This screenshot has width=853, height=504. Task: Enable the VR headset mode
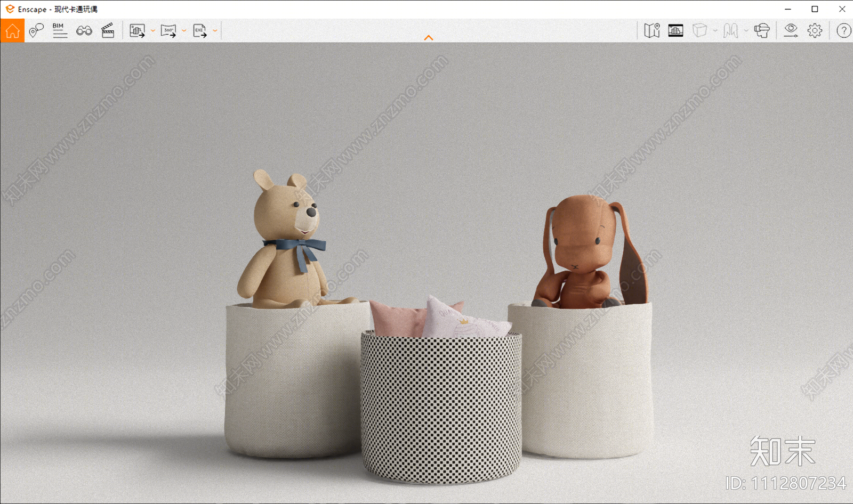pyautogui.click(x=762, y=31)
